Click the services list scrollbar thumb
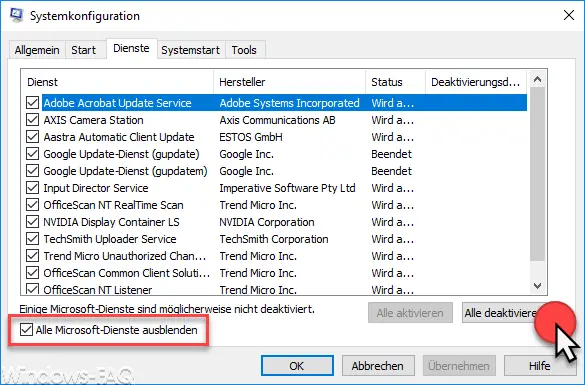 [x=537, y=174]
